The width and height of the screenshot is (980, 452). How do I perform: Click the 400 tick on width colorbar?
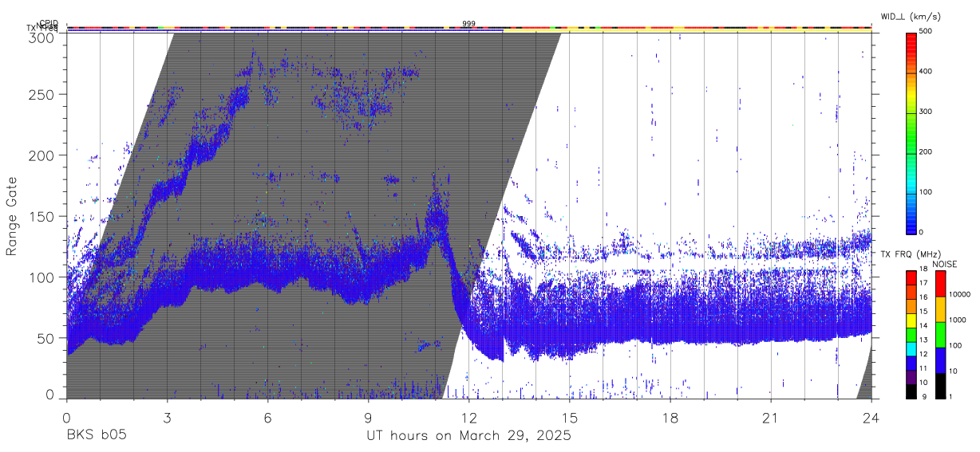coord(927,72)
